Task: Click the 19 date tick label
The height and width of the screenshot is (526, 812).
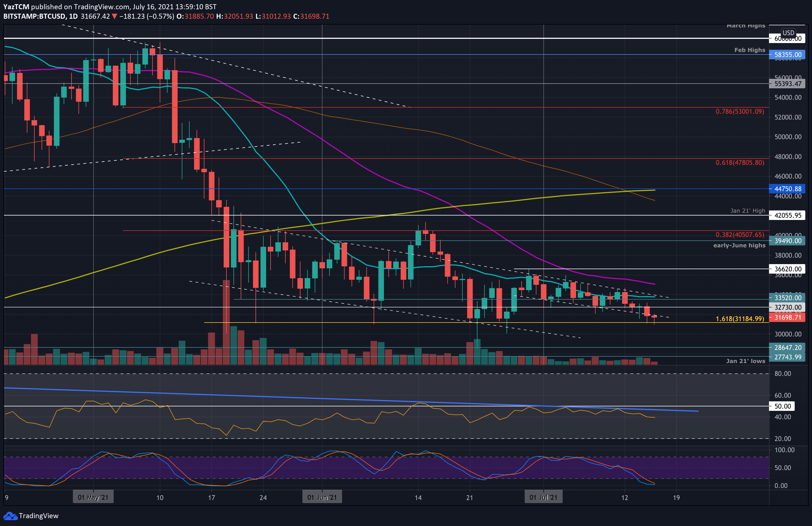Action: point(676,498)
